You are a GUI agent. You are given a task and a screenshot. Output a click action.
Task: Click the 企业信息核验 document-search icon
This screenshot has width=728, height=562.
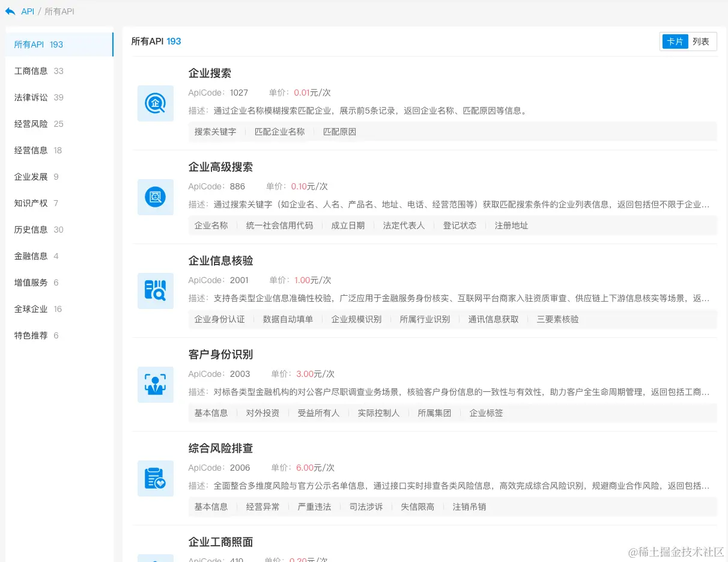[x=156, y=291]
